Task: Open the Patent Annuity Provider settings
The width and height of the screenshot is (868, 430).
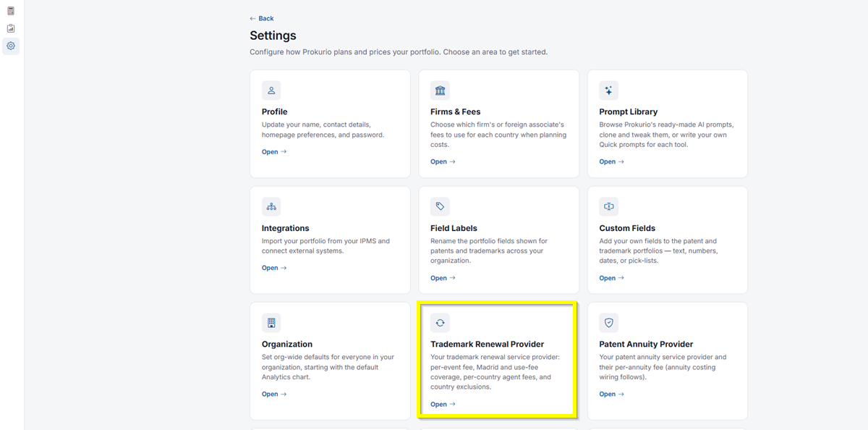Action: [611, 394]
